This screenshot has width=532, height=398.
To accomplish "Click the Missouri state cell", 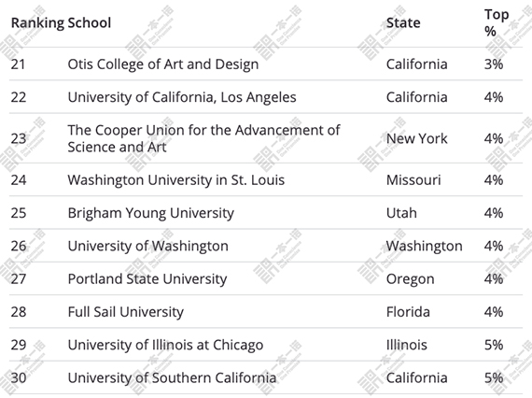I will click(413, 180).
